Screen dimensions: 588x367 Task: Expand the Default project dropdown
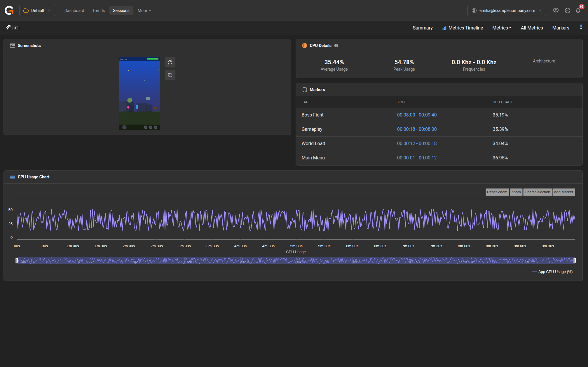tap(37, 11)
